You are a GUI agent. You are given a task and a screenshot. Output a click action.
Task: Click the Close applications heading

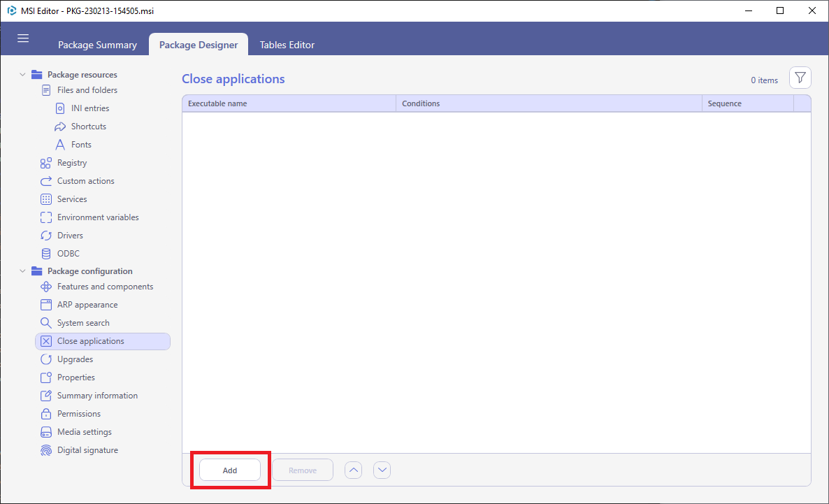coord(233,79)
